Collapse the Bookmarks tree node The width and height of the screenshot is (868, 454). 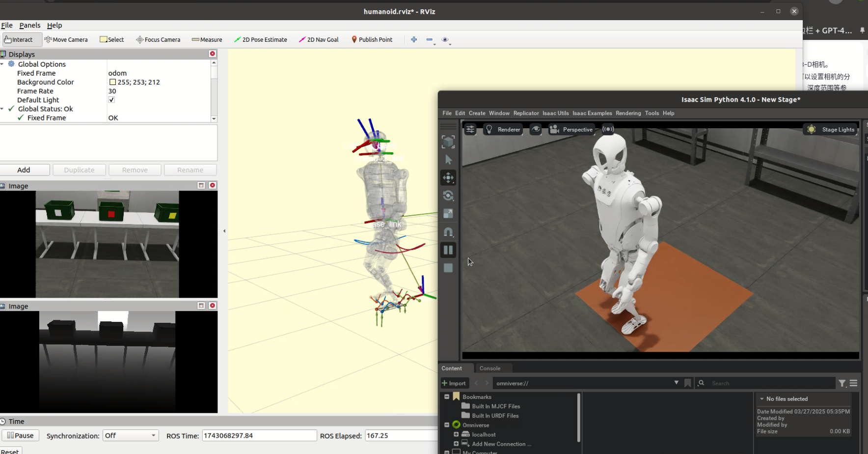point(447,397)
